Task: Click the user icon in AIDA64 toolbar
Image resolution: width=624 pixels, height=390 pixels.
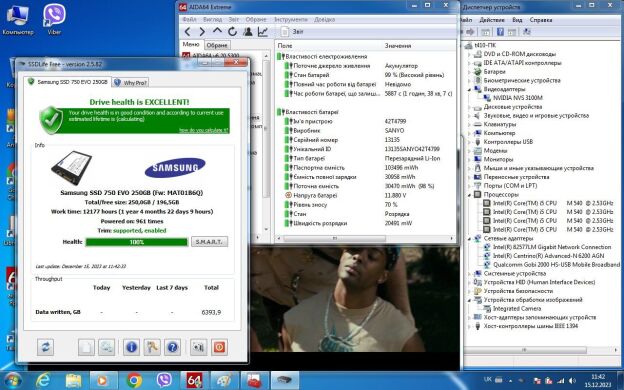Action: [x=248, y=31]
